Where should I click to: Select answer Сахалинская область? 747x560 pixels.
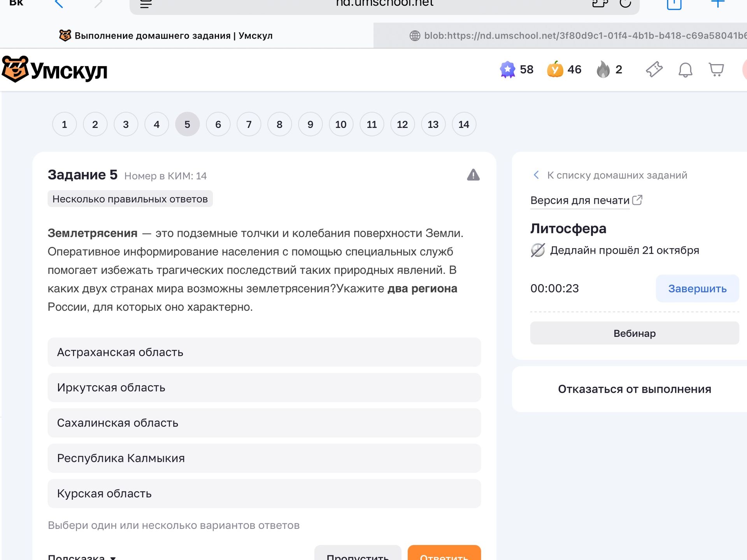264,423
